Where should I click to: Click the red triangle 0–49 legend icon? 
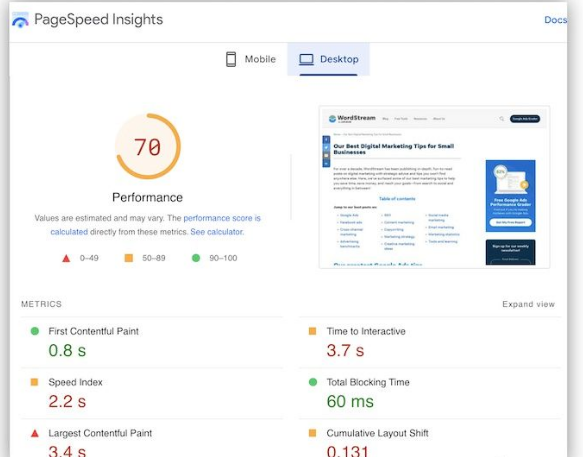pos(66,258)
